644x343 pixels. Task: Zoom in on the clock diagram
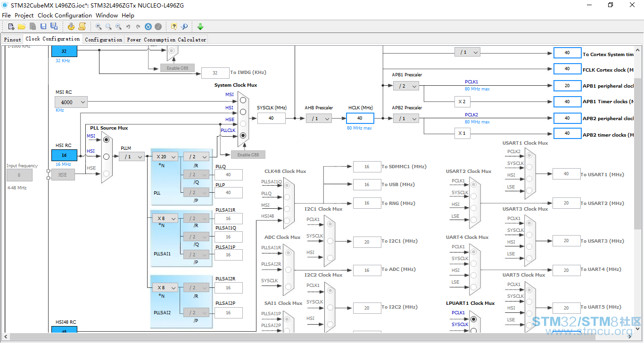point(99,27)
